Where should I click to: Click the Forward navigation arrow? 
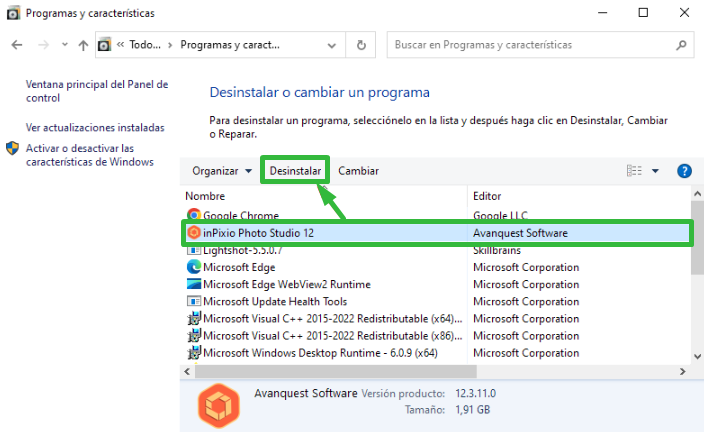point(44,45)
